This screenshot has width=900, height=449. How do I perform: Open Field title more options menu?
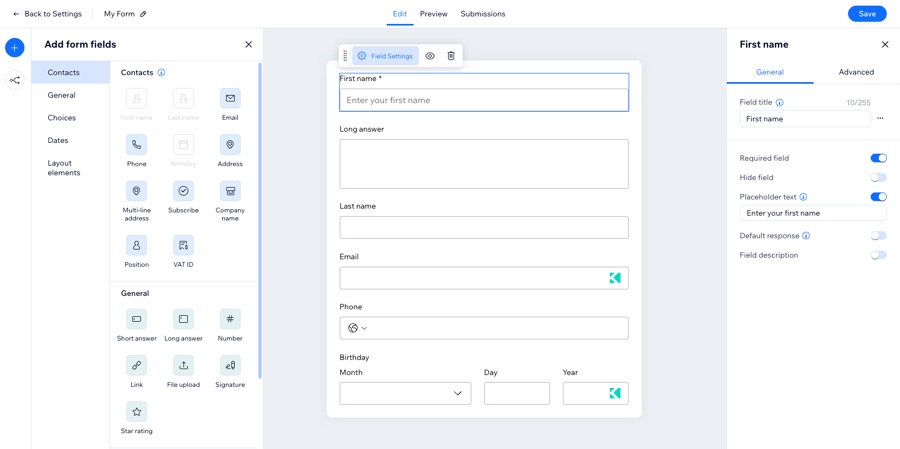pos(880,118)
